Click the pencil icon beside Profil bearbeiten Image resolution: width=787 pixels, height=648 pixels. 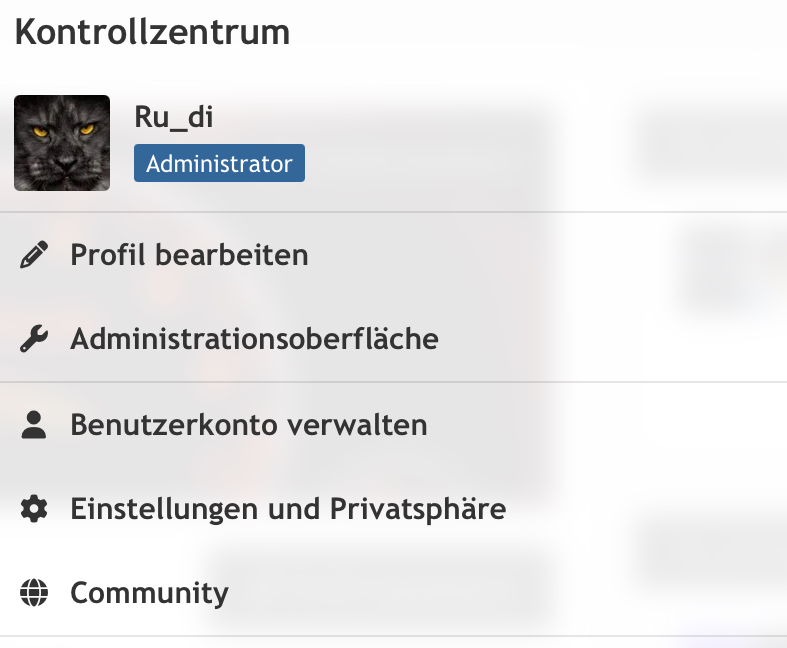coord(34,256)
